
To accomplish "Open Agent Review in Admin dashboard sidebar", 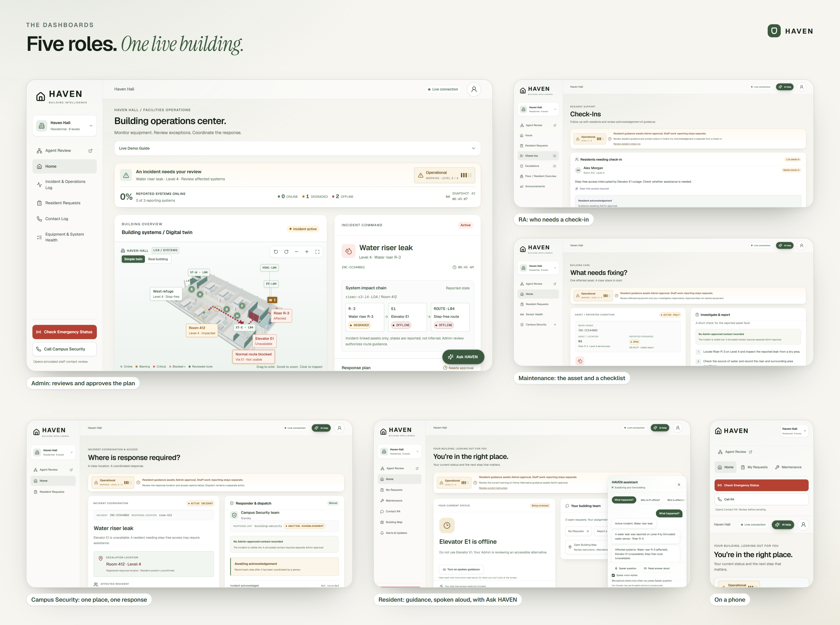I will tap(64, 151).
